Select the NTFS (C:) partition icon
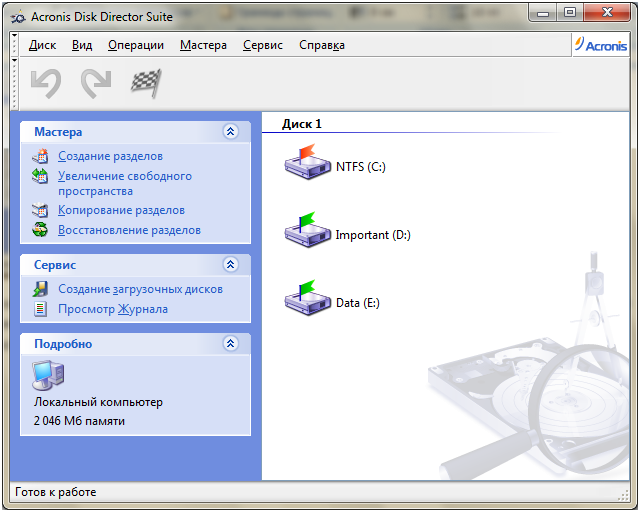Screen dimensions: 640x512 pos(307,162)
